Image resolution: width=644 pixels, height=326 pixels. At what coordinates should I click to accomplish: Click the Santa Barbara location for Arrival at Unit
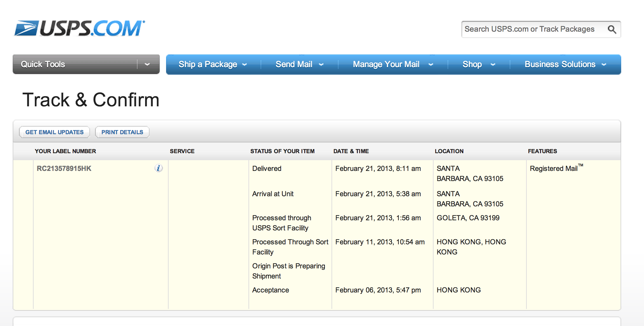pos(470,199)
